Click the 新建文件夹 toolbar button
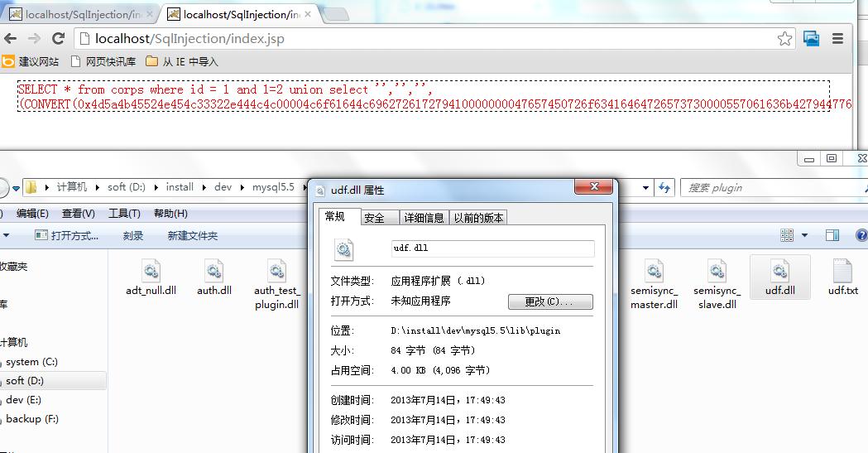This screenshot has height=453, width=868. (193, 235)
